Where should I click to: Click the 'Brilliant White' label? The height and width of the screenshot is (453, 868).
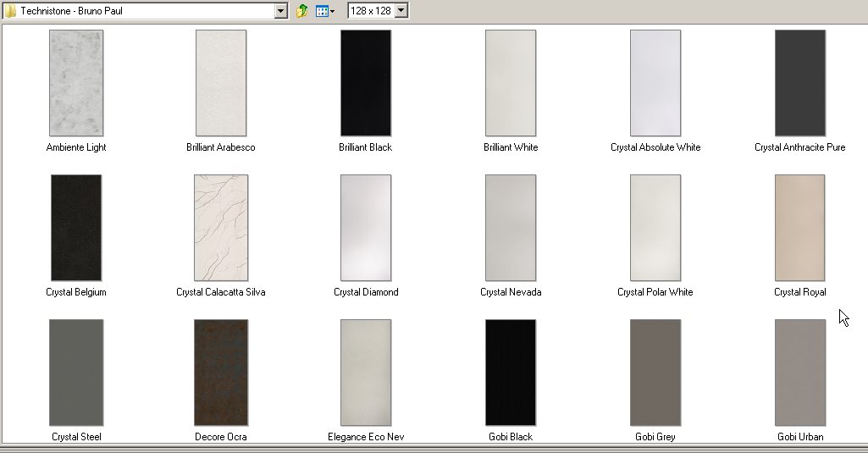511,147
